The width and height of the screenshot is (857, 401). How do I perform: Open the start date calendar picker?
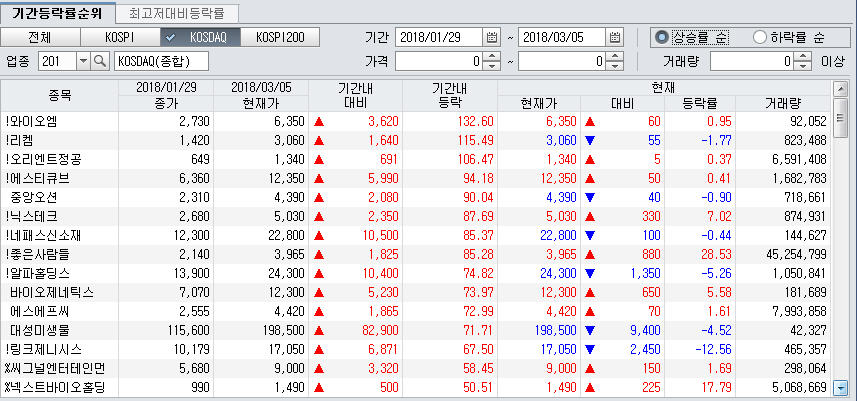[491, 37]
